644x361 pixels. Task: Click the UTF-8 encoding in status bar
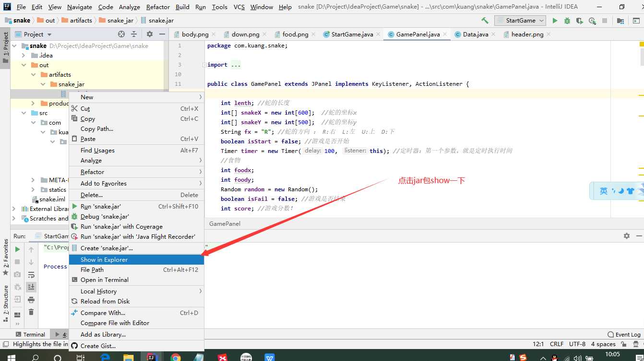click(577, 344)
